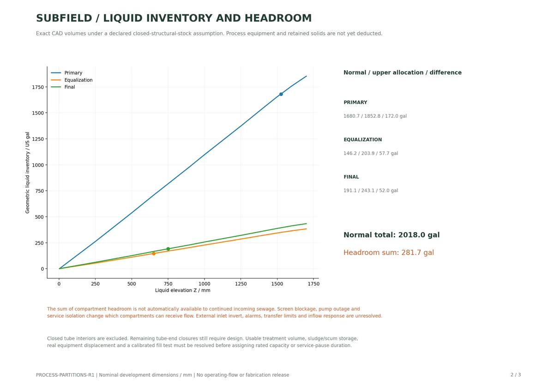This screenshot has height=392, width=554.
Task: Click the subtitle about exact CAD volumes
Action: click(x=209, y=34)
